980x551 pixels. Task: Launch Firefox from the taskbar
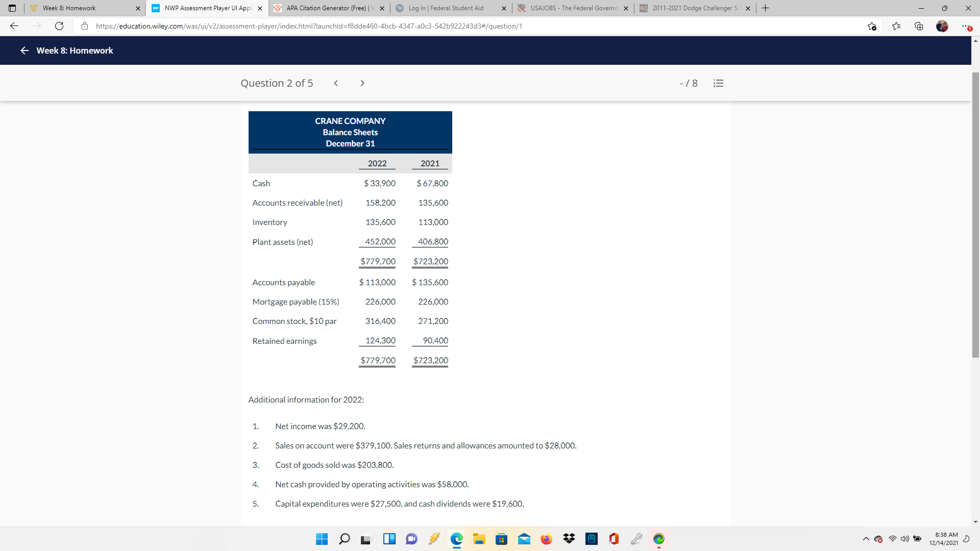pos(546,539)
